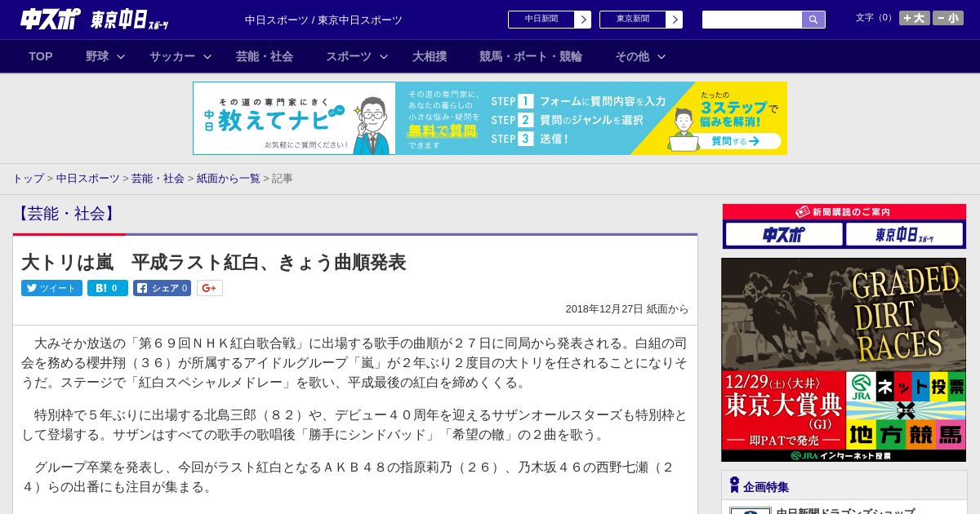Share article via Twitter ツイート button
This screenshot has height=514, width=980.
[51, 288]
